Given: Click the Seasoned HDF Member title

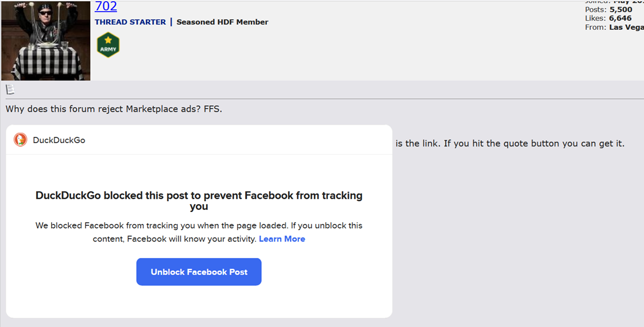Looking at the screenshot, I should point(222,22).
